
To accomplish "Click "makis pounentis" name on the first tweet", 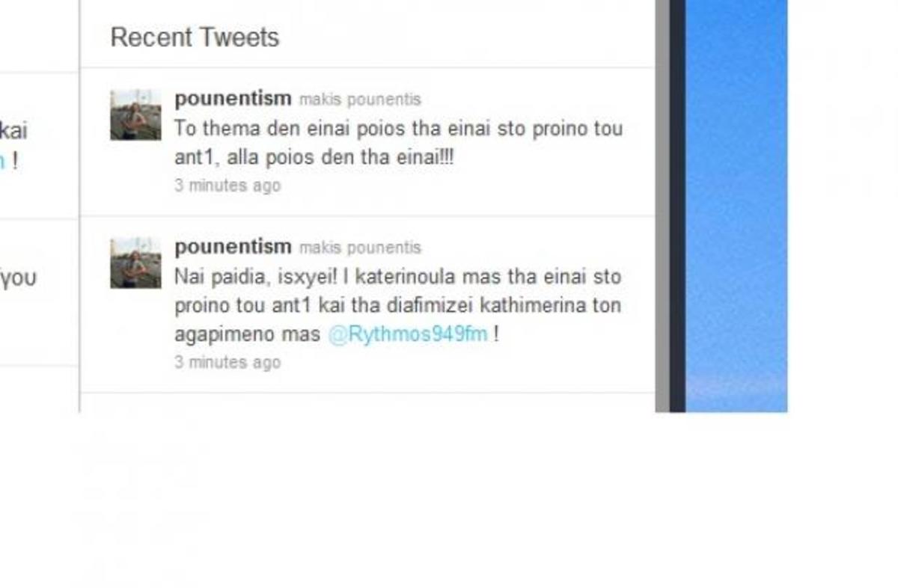I will 360,99.
